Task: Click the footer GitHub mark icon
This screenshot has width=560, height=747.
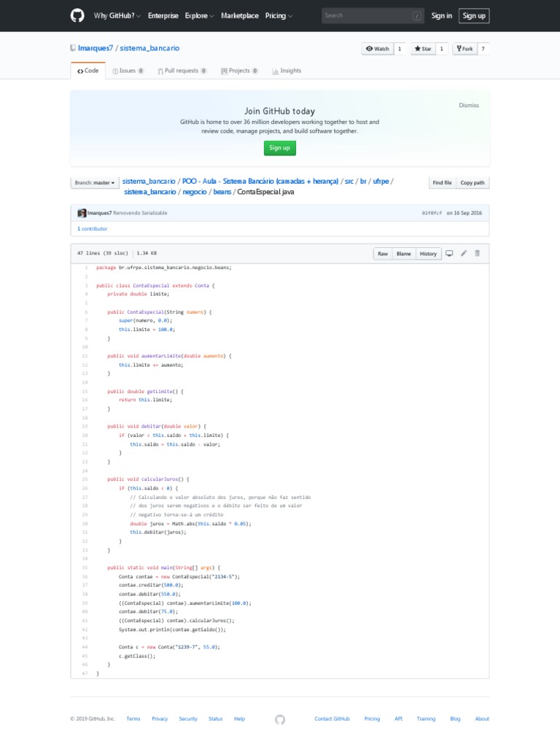Action: 280,719
